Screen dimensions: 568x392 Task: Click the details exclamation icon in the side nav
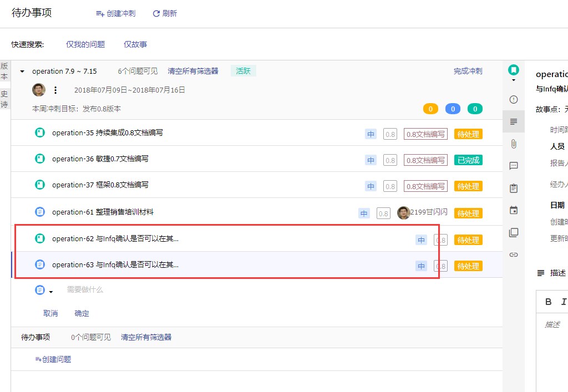513,99
